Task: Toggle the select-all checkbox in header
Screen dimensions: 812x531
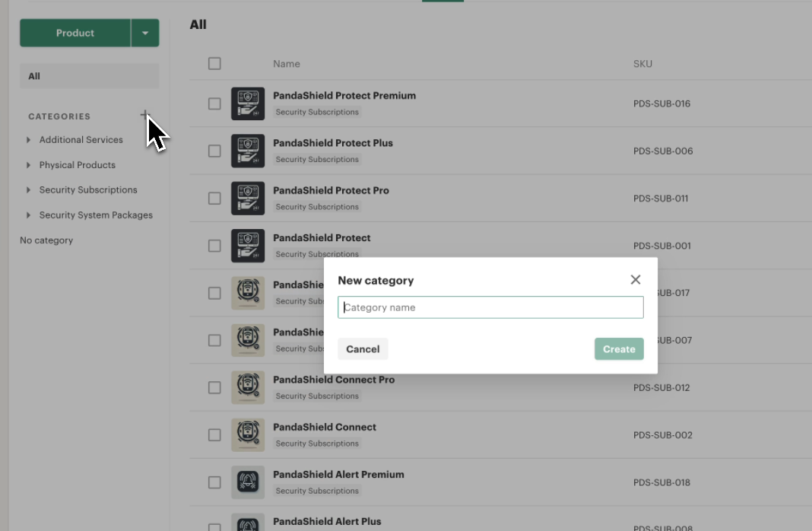Action: (214, 64)
